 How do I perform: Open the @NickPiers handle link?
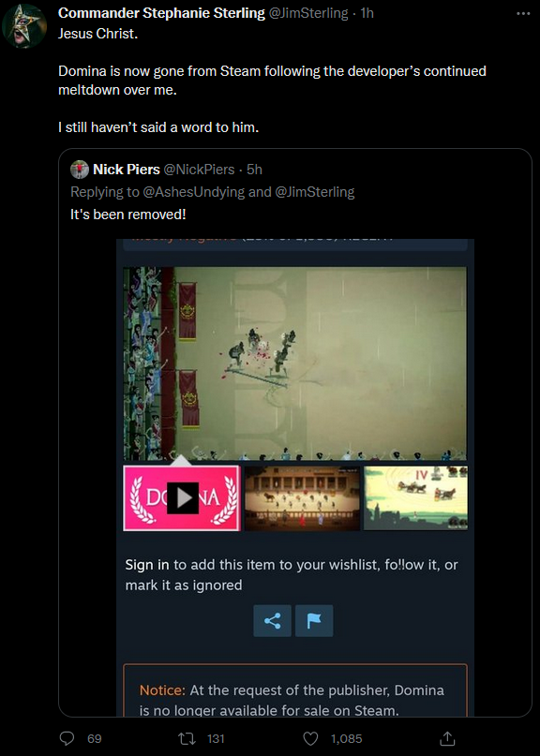pos(199,170)
